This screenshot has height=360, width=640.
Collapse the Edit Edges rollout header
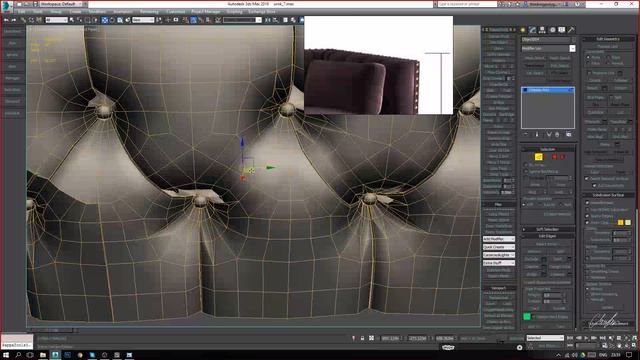click(547, 236)
